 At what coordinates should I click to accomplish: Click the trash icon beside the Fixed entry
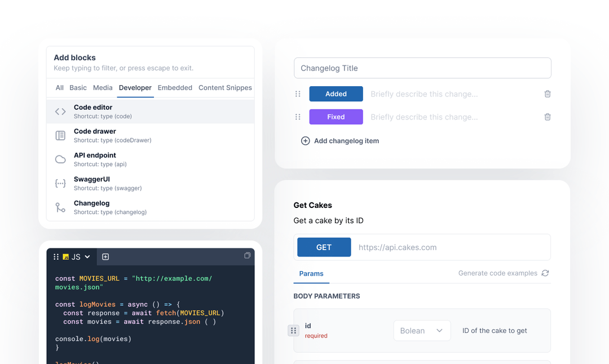547,117
